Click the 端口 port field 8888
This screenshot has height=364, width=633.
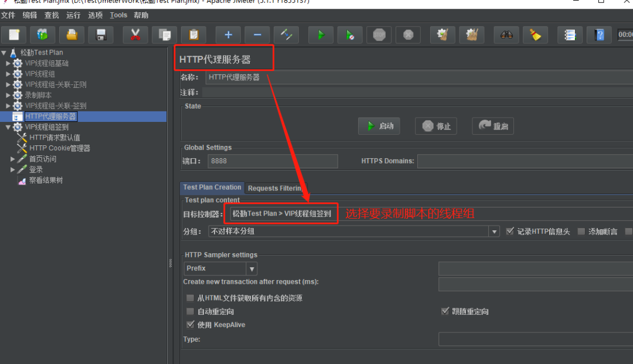(273, 161)
